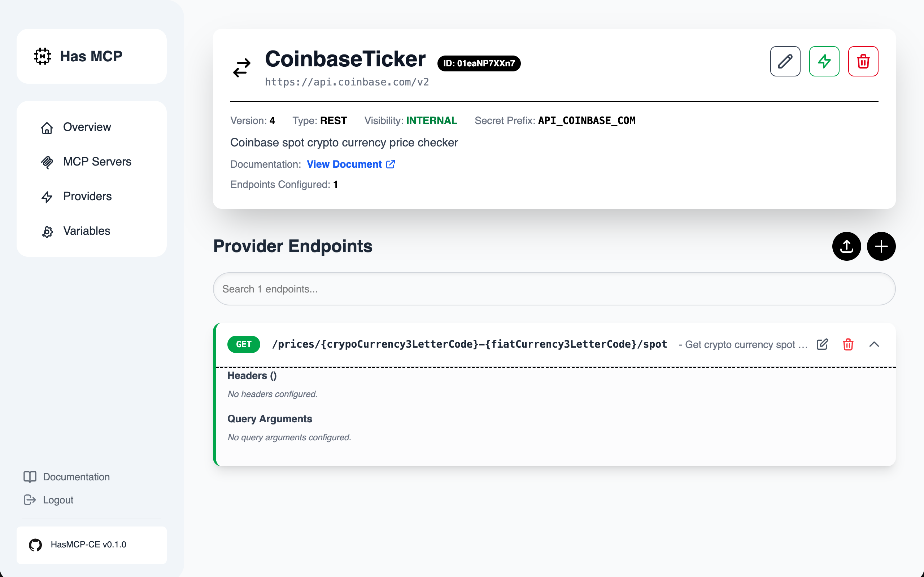Open Documentation from sidebar footer
This screenshot has height=577, width=924.
coord(76,477)
